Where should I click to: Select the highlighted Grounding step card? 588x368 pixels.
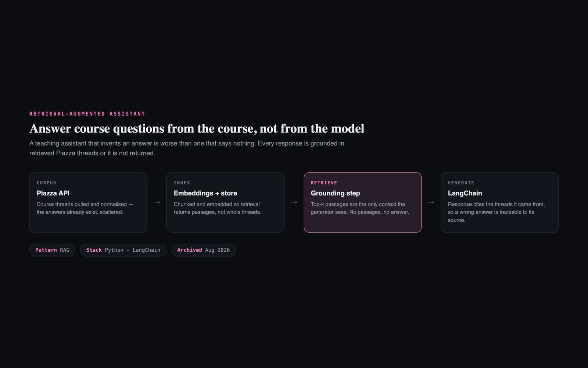(362, 202)
